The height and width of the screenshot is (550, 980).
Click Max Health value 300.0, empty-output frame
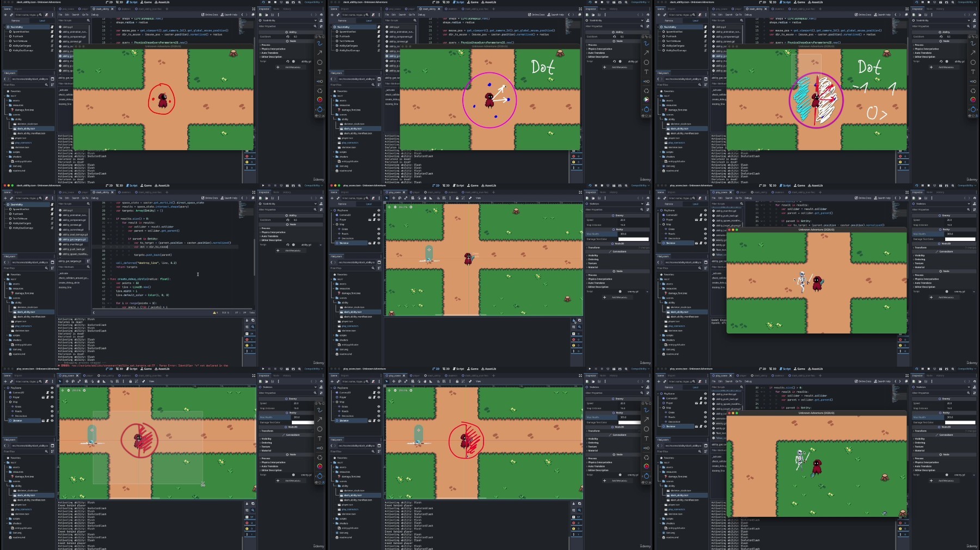click(634, 234)
